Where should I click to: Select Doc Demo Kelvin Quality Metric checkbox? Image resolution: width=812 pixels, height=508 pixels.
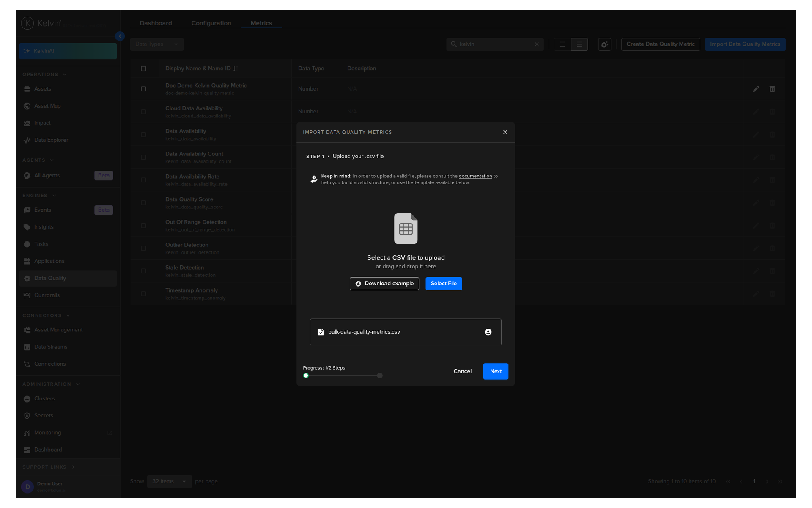(x=143, y=89)
